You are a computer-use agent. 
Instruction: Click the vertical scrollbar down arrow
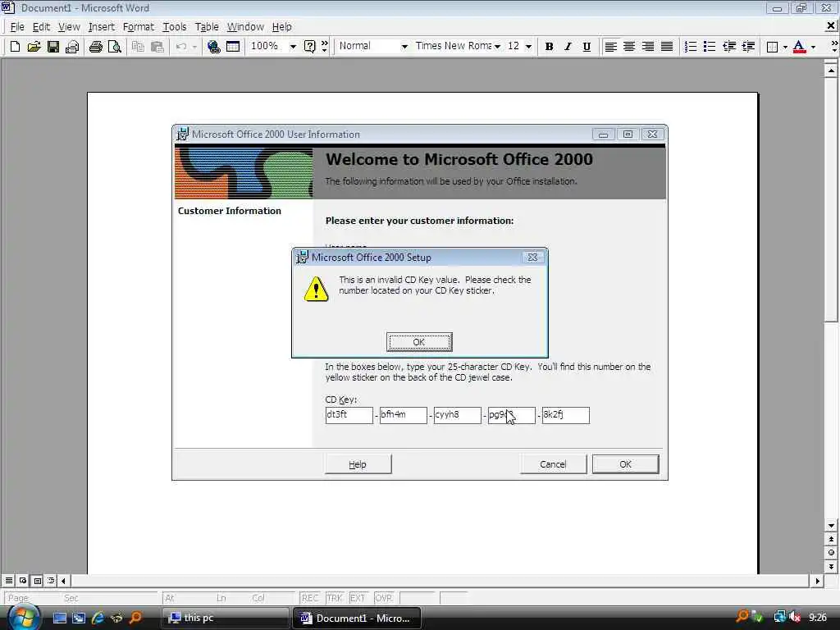tap(831, 526)
